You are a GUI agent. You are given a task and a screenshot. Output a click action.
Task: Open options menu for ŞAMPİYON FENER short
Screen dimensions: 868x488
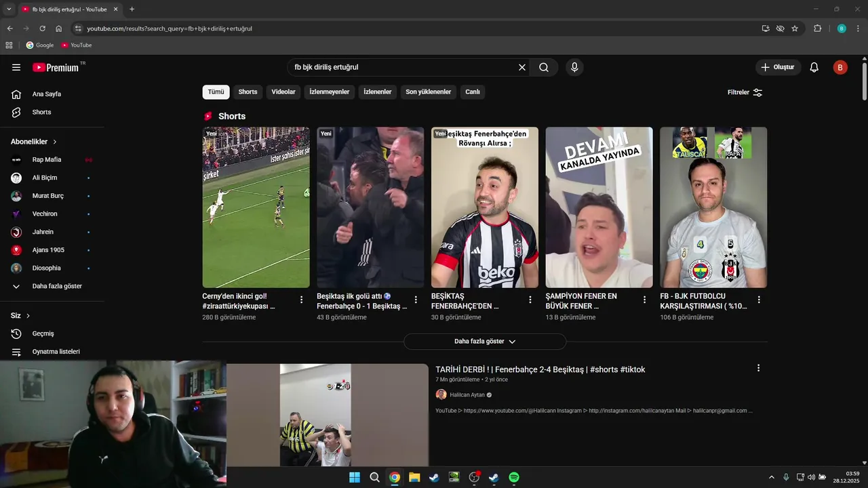pyautogui.click(x=645, y=300)
